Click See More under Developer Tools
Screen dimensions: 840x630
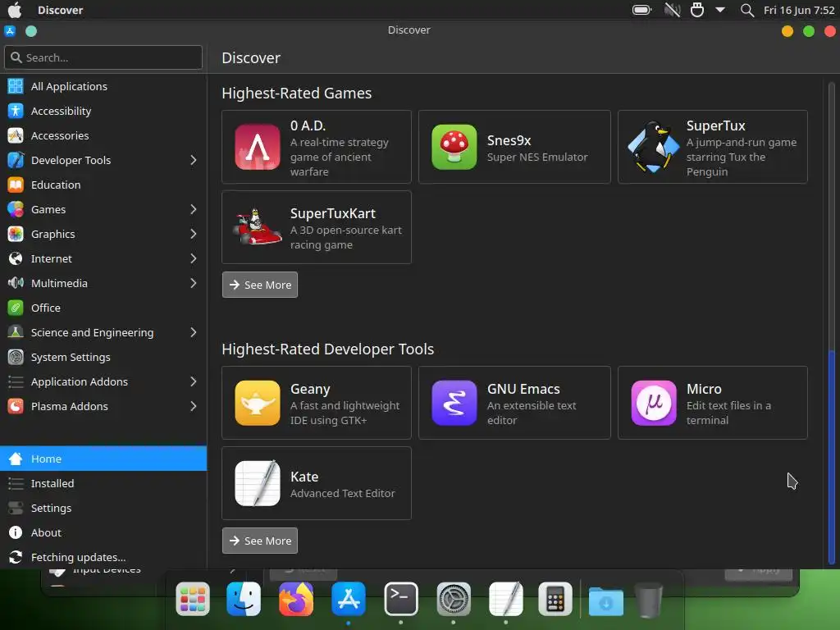tap(260, 541)
